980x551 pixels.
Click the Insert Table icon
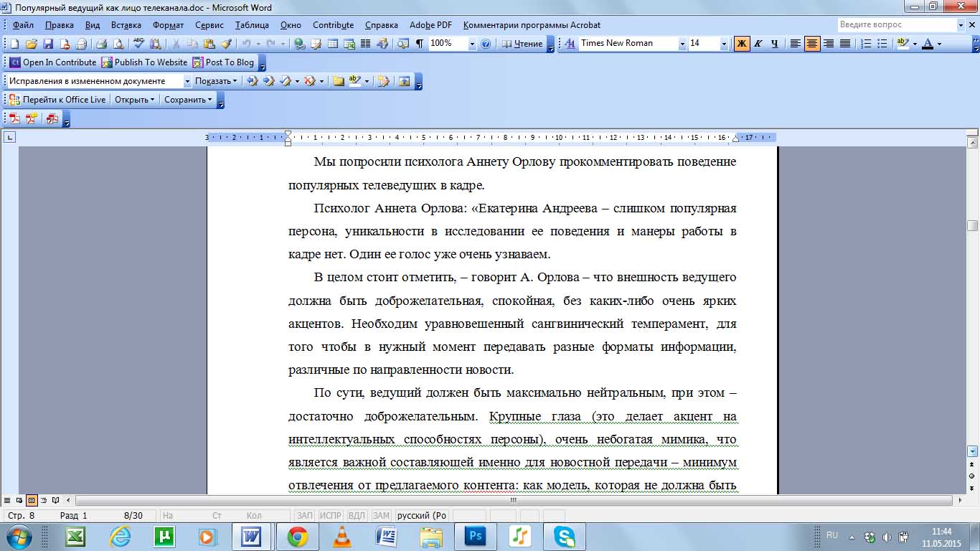coord(332,44)
